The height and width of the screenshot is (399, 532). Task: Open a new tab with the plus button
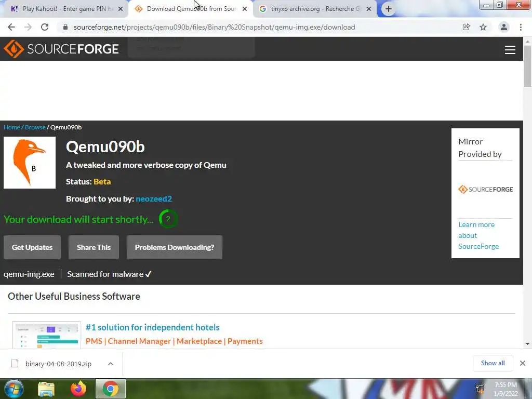[x=389, y=9]
